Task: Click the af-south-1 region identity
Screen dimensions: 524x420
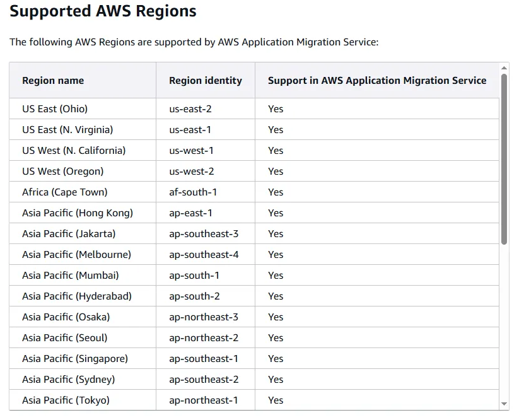Action: (193, 192)
